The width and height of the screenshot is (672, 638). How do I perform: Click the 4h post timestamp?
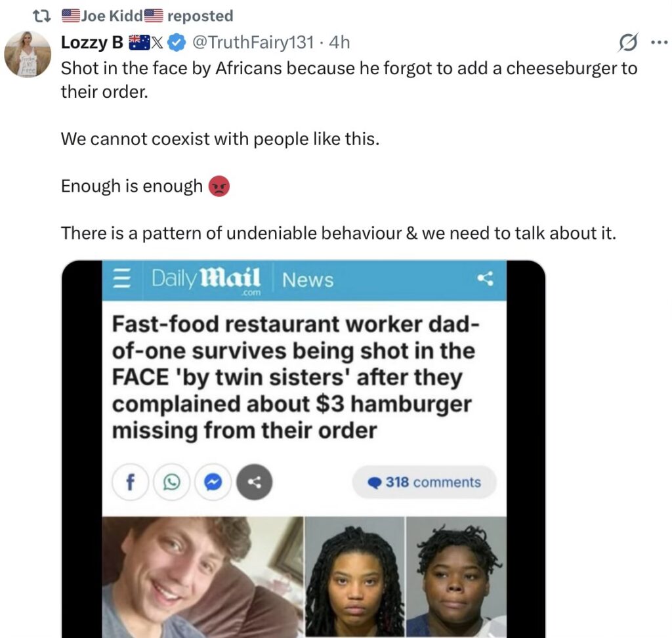coord(339,43)
